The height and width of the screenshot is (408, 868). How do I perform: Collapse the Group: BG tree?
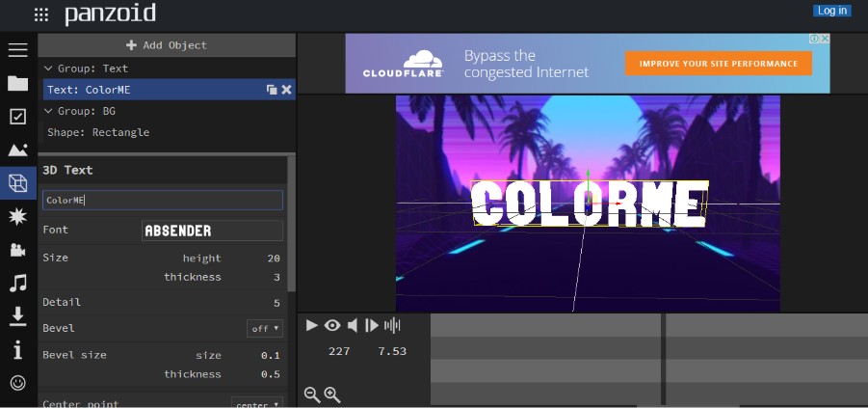48,112
